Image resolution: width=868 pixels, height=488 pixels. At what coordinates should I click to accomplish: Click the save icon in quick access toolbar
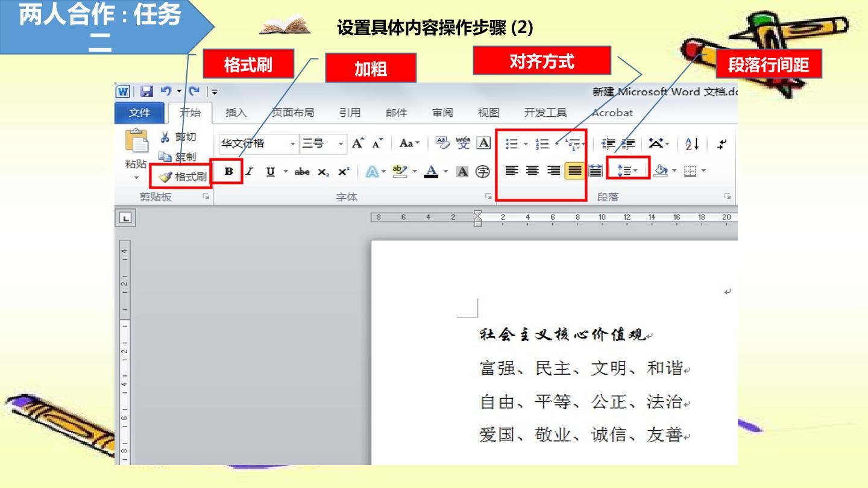pyautogui.click(x=146, y=92)
